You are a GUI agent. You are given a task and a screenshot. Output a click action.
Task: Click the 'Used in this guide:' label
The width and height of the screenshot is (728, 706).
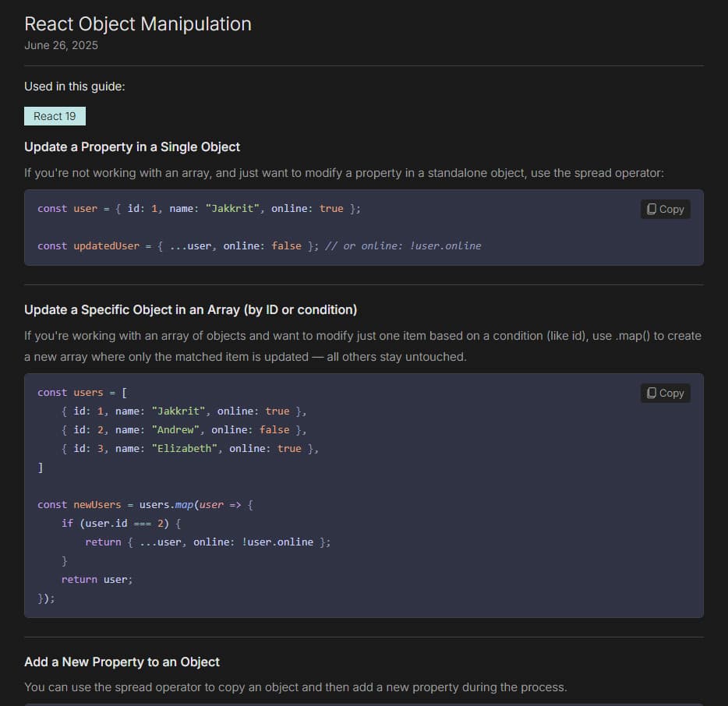74,86
